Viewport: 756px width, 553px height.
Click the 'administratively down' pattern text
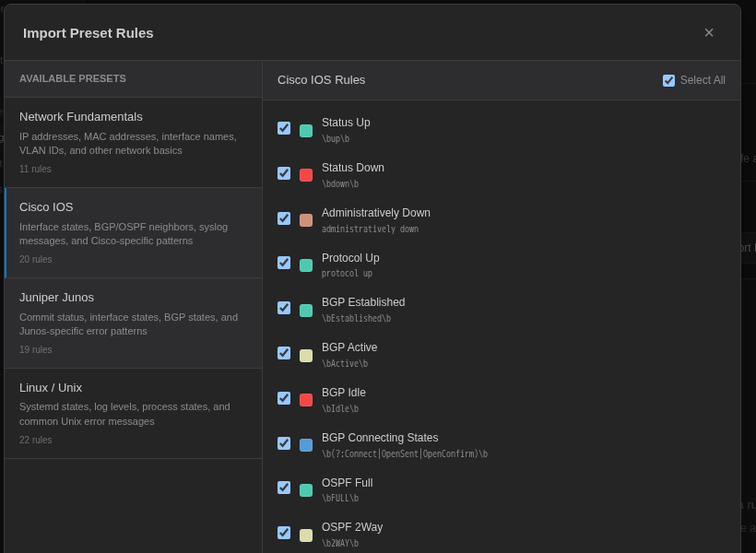pyautogui.click(x=371, y=229)
